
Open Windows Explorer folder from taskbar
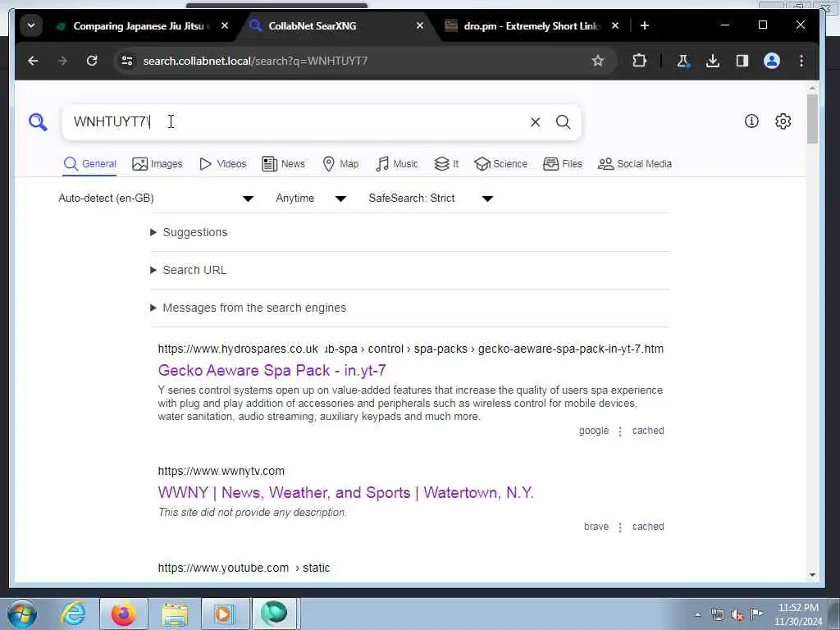pyautogui.click(x=175, y=614)
